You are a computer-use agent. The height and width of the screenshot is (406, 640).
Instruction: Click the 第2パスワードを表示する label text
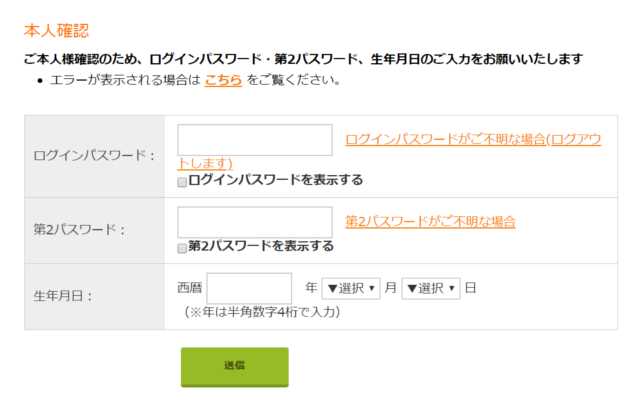261,246
